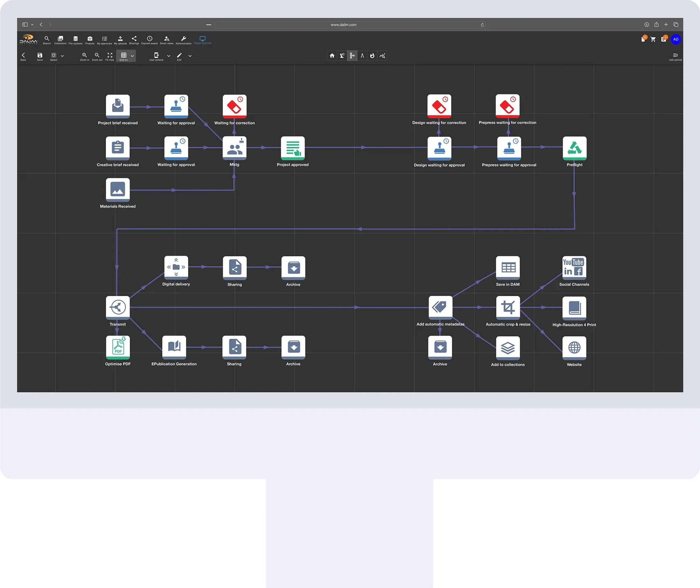Open the Projects section

[90, 38]
